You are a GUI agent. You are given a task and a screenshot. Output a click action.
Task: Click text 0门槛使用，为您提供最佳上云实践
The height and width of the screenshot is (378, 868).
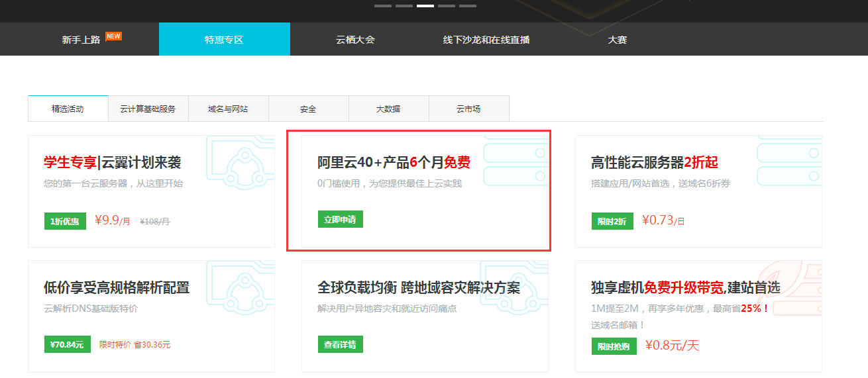(x=390, y=183)
